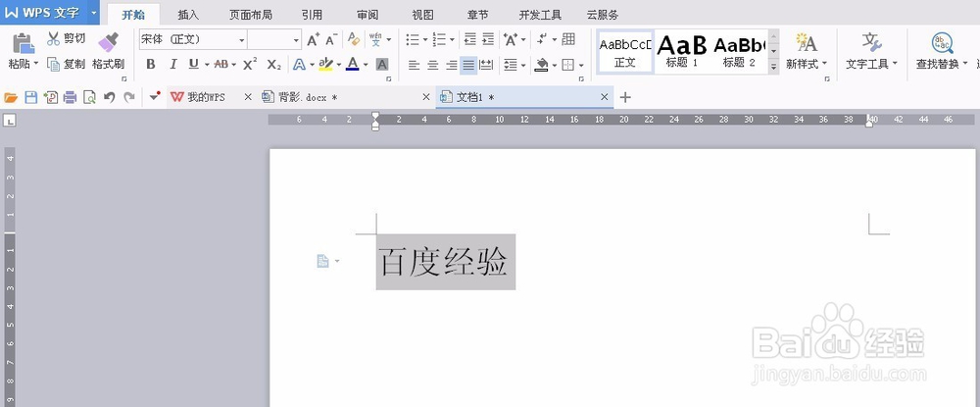Switch to the 引用 (References) tab
This screenshot has height=407, width=980.
[312, 15]
